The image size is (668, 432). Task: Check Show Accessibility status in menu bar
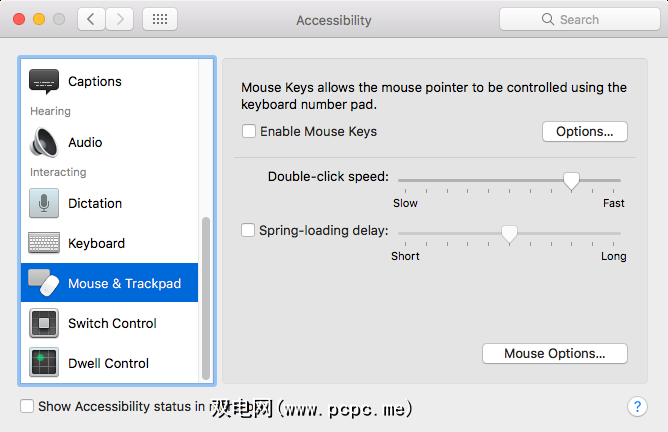pos(28,406)
